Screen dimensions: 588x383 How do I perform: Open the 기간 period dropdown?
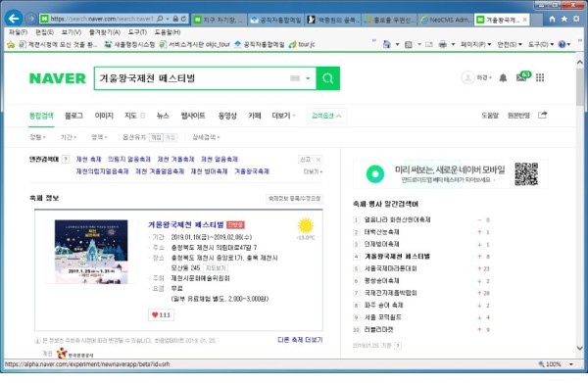tap(69, 137)
